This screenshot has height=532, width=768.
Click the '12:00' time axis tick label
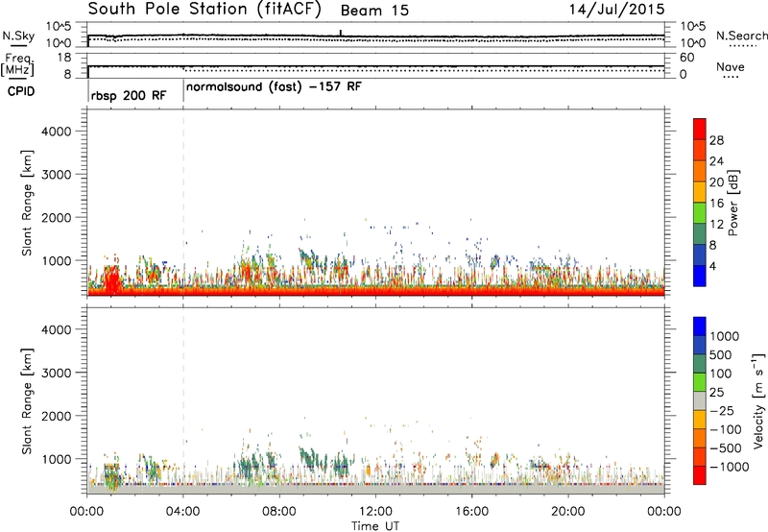click(375, 512)
